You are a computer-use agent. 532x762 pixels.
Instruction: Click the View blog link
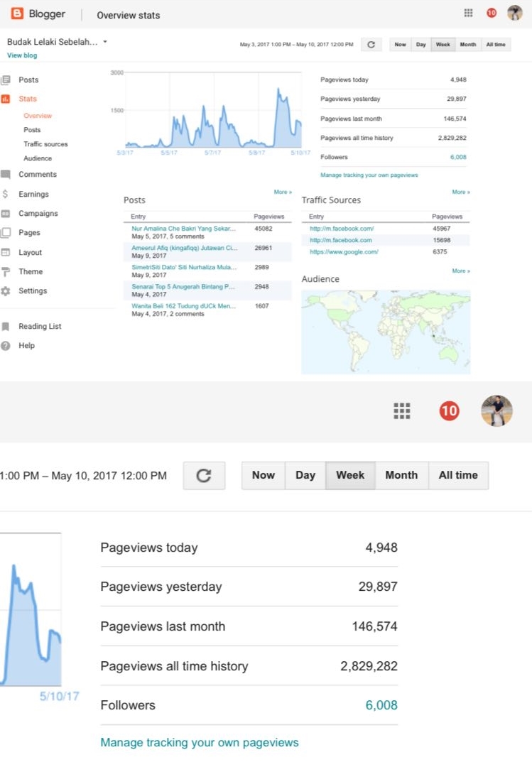tap(22, 55)
